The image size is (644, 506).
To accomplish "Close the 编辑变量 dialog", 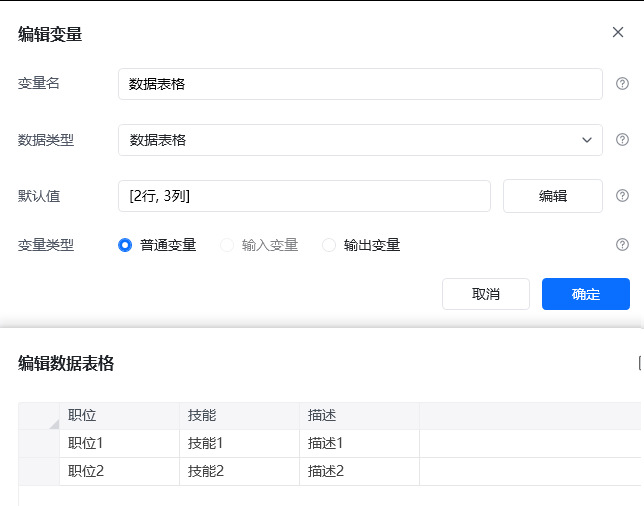I will [x=618, y=32].
